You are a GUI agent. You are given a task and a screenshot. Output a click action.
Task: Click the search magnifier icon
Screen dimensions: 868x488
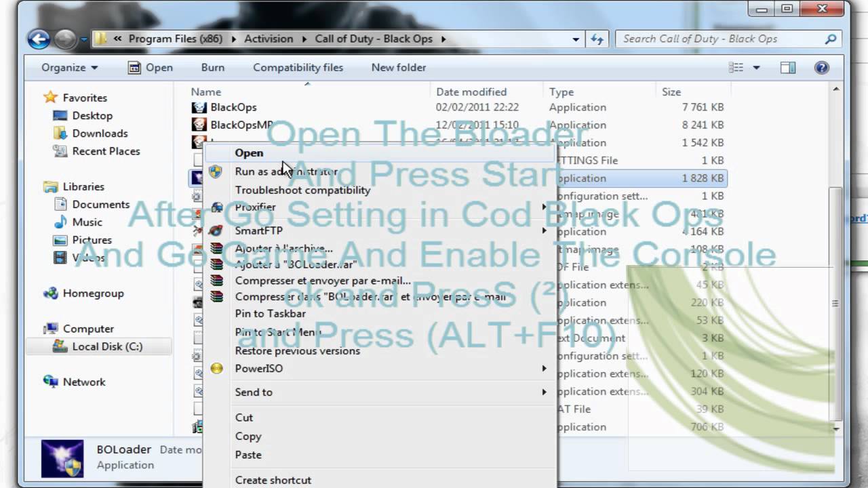coord(831,39)
